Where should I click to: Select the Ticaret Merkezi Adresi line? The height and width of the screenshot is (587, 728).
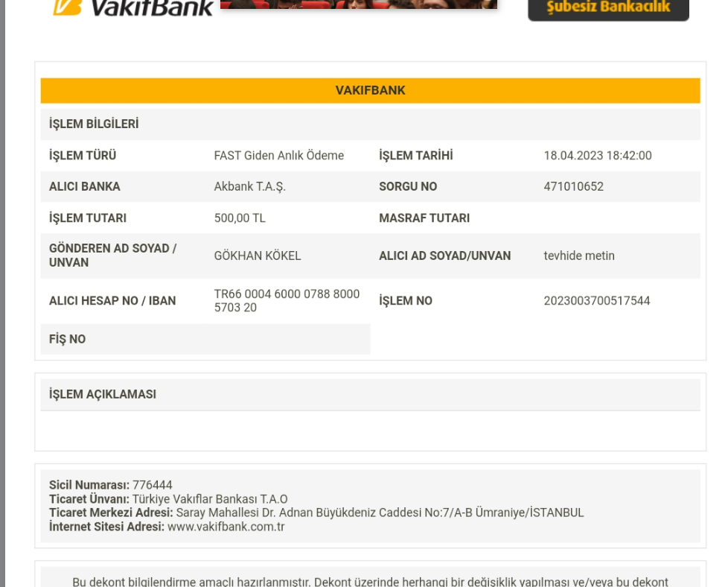(x=316, y=513)
